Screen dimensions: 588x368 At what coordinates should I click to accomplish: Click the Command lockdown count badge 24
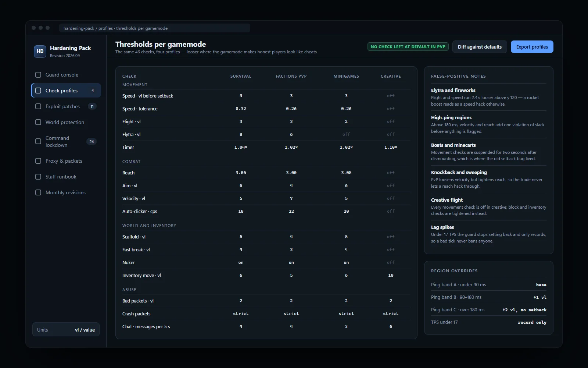[92, 142]
